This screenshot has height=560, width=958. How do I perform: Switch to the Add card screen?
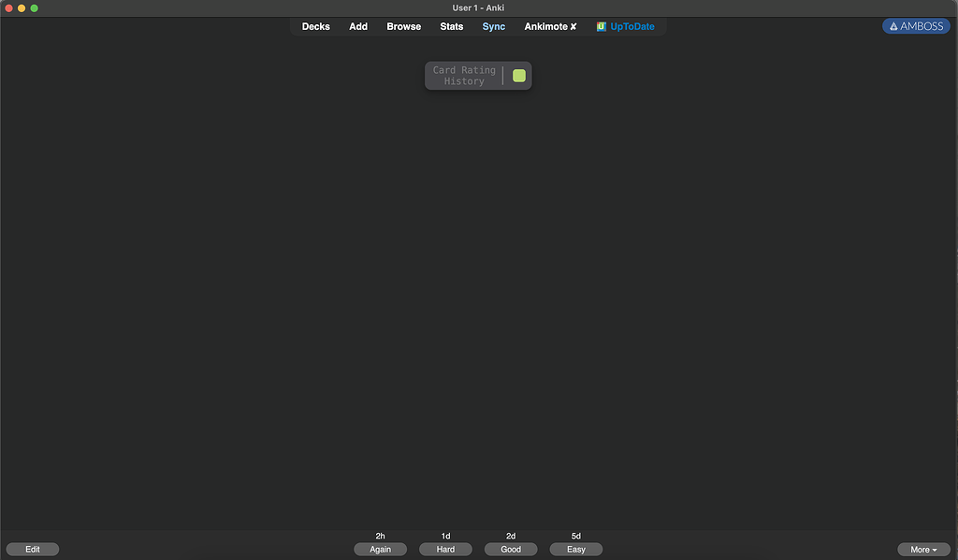[358, 26]
